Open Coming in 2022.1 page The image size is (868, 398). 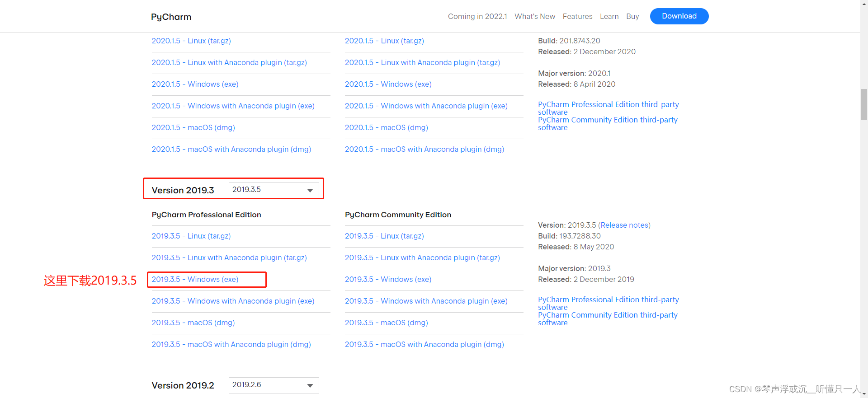(x=477, y=16)
